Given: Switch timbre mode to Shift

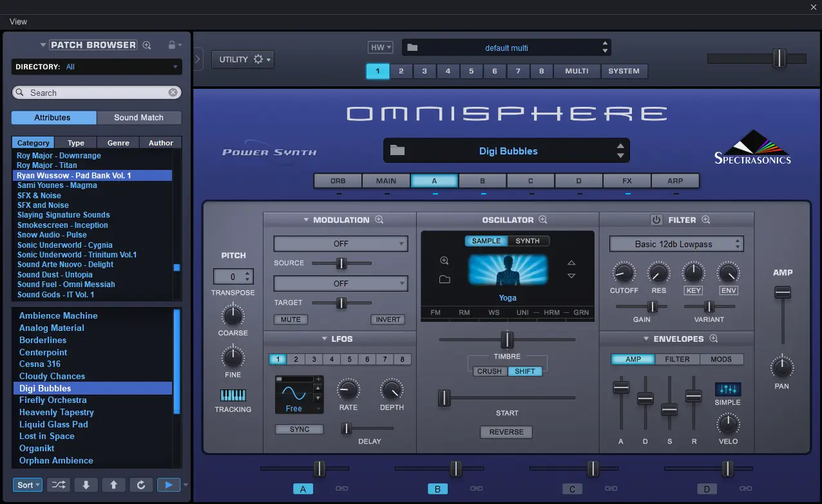Looking at the screenshot, I should (525, 371).
